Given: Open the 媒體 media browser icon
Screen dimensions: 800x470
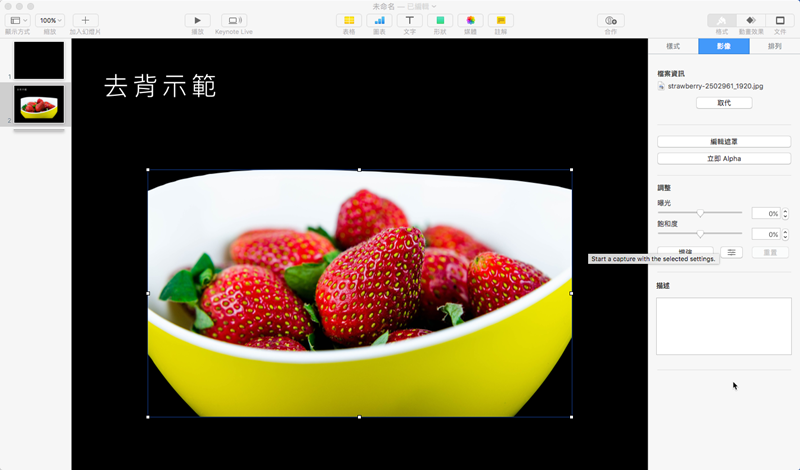Looking at the screenshot, I should [x=470, y=20].
